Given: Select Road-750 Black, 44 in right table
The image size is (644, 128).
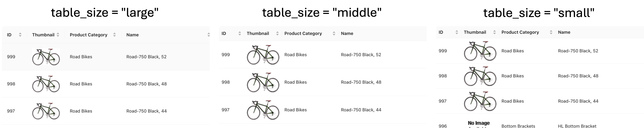Looking at the screenshot, I should click(x=578, y=101).
